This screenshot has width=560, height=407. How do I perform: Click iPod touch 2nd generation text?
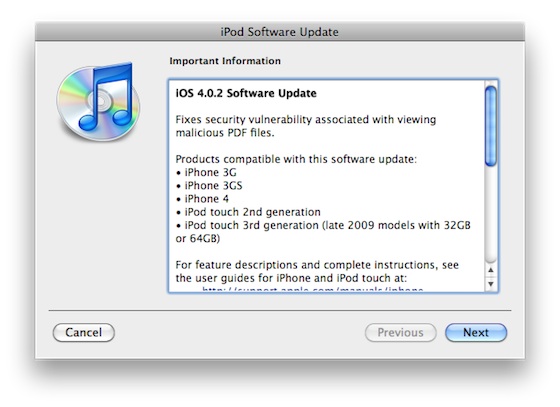249,212
